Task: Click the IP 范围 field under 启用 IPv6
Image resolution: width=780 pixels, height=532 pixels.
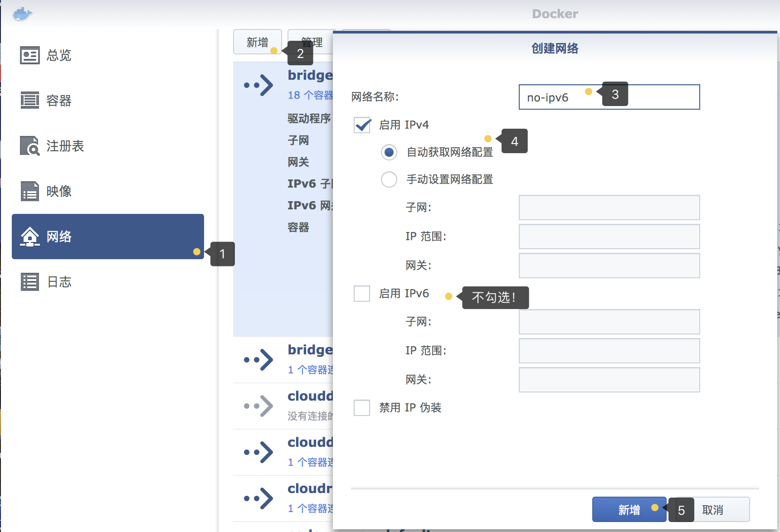Action: tap(609, 351)
